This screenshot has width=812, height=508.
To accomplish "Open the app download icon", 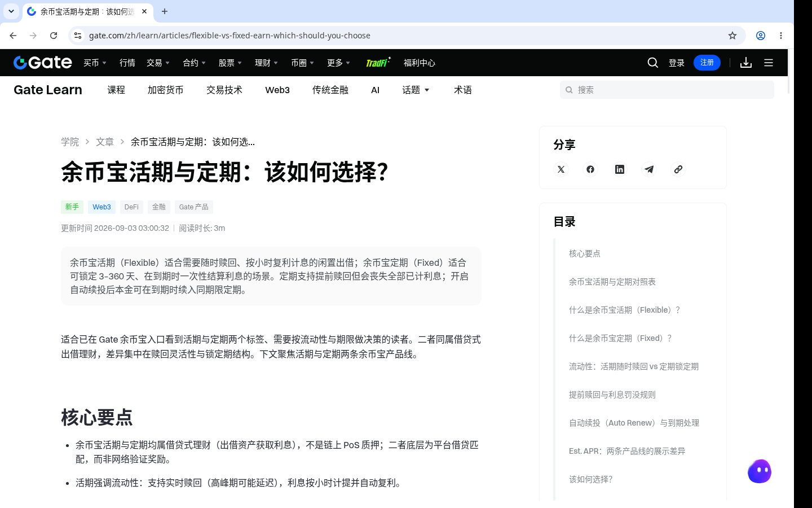I will (746, 63).
